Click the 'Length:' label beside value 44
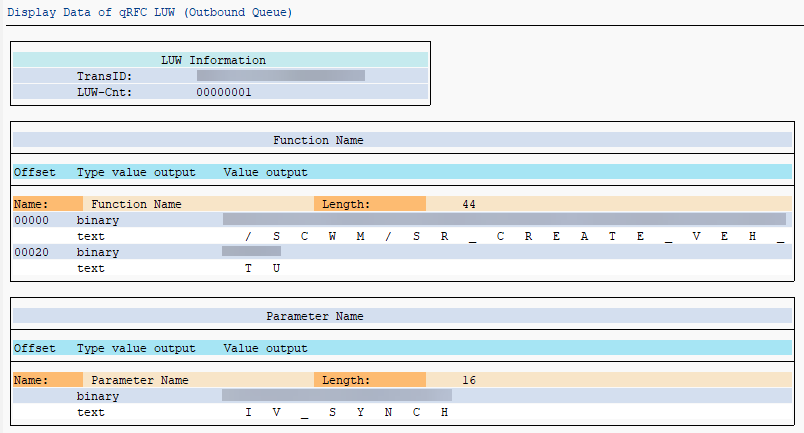 point(346,204)
